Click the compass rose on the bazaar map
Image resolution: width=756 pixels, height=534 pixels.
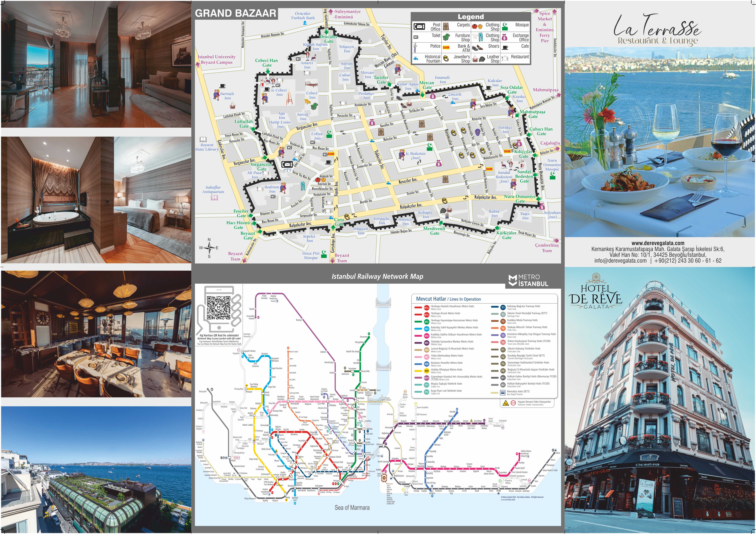209,248
